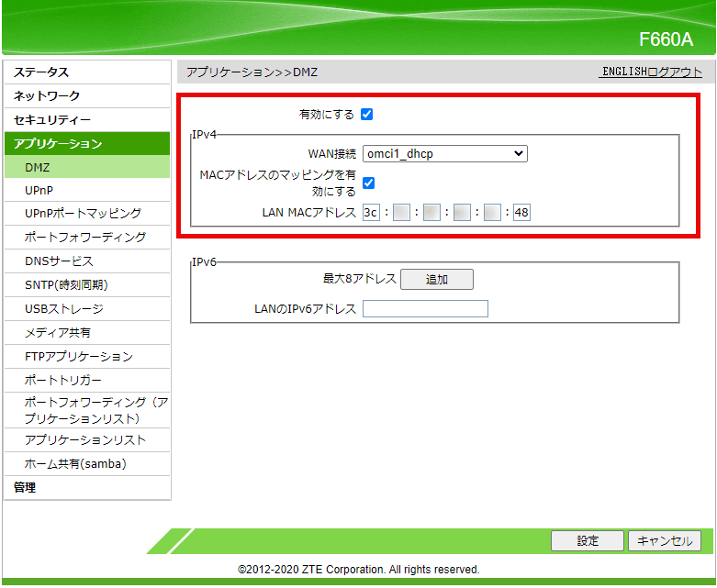
Task: Enable the 有効にする DMZ checkbox
Action: coord(366,115)
